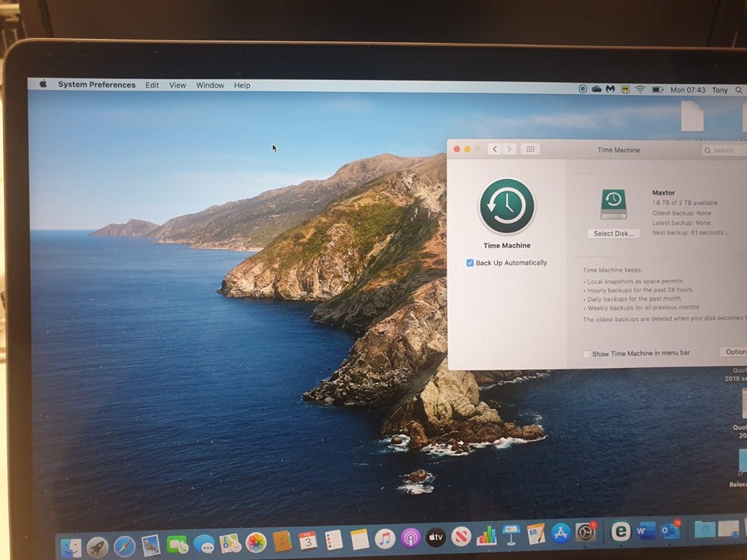Open News from the Dock
Image resolution: width=747 pixels, height=560 pixels.
pos(461,537)
